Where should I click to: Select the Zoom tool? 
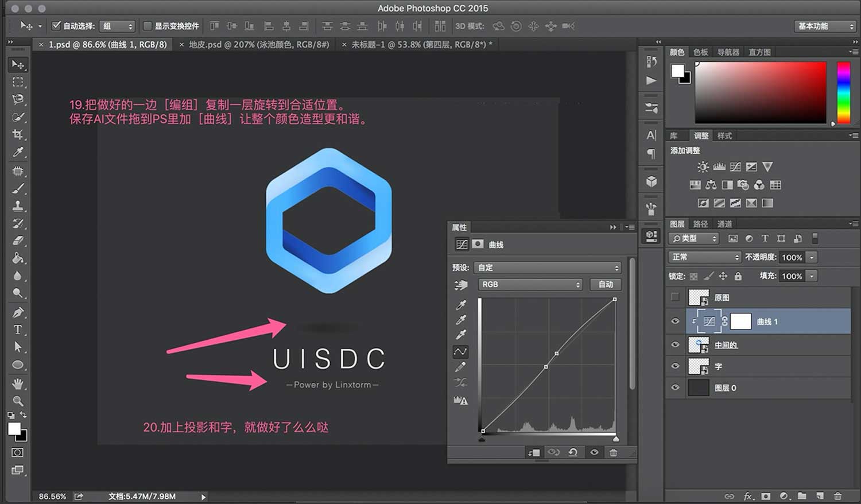click(x=18, y=401)
